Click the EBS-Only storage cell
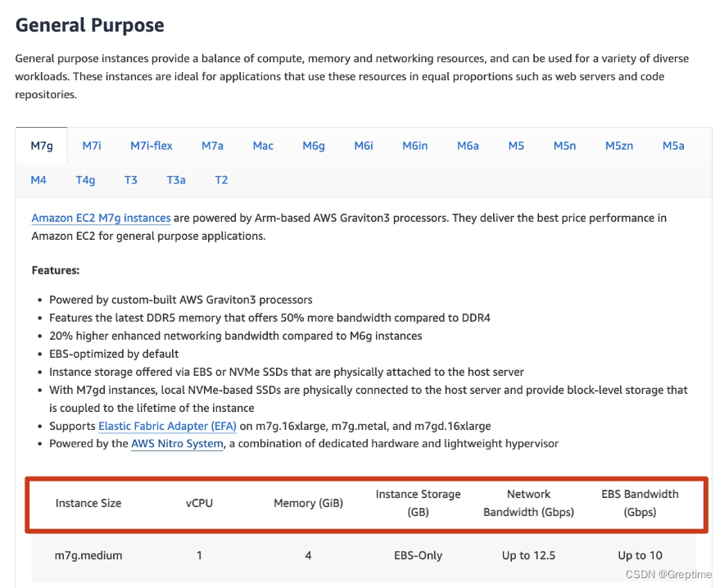 (418, 555)
